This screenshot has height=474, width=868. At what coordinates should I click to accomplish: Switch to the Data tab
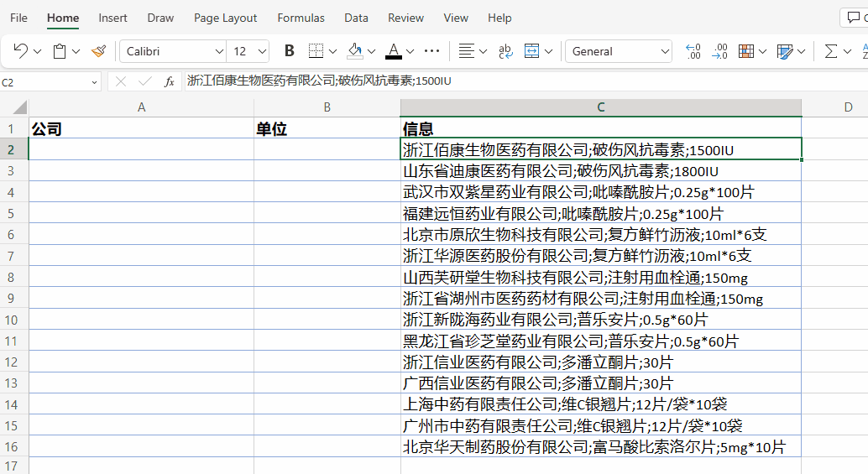point(356,18)
